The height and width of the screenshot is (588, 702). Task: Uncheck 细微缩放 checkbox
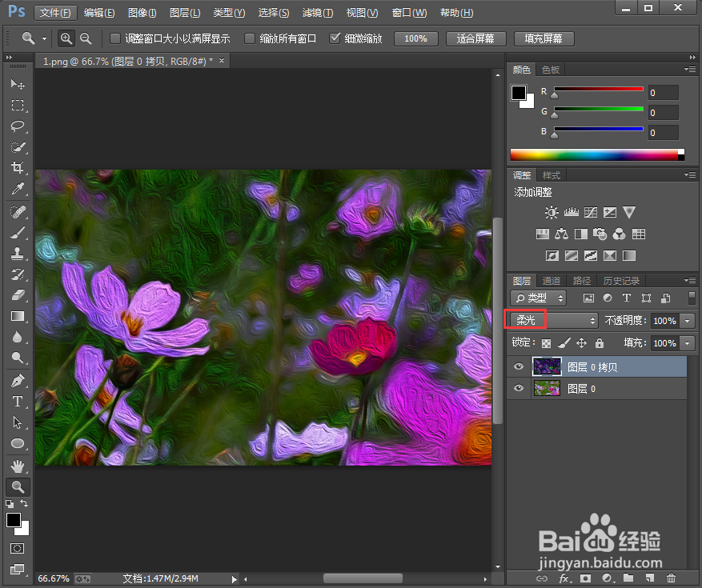[x=335, y=38]
